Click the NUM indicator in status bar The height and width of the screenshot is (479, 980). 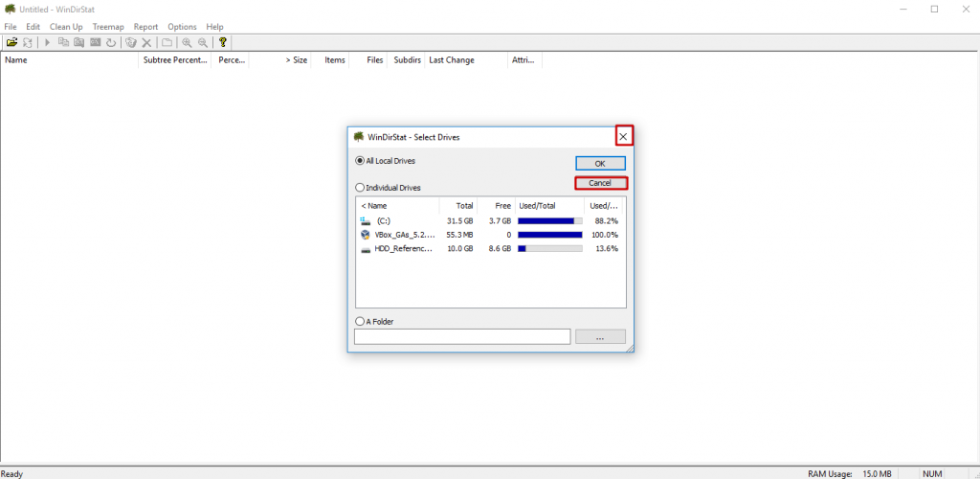coord(932,474)
